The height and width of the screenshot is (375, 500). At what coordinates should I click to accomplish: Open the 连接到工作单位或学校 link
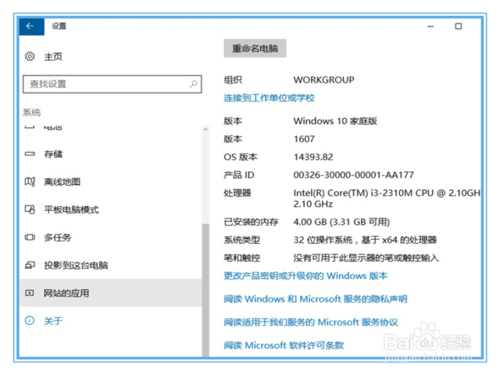269,98
